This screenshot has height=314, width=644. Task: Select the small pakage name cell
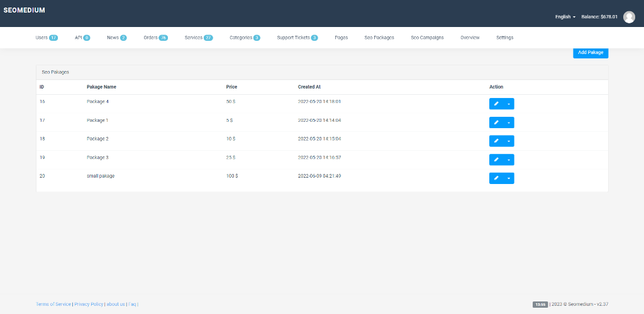(101, 176)
